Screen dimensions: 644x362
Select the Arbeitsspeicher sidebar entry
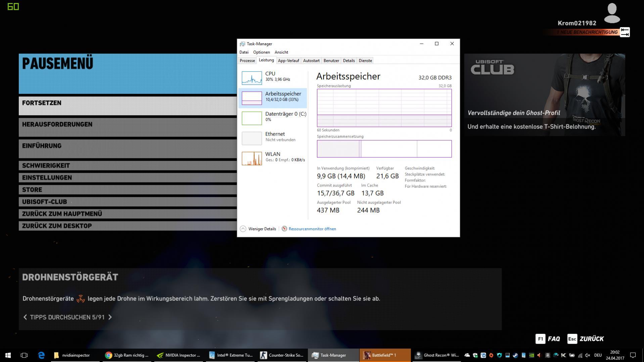click(x=273, y=98)
